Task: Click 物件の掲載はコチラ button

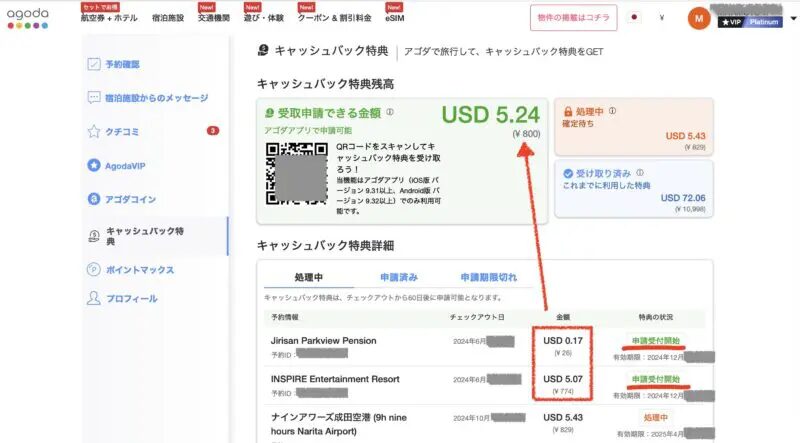Action: pyautogui.click(x=573, y=18)
